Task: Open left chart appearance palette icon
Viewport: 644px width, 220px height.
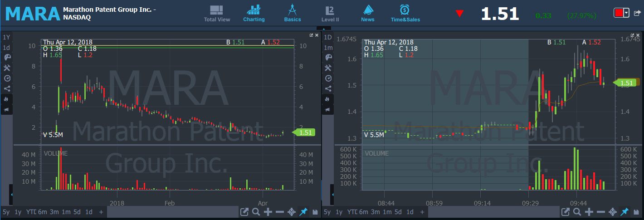Action: pyautogui.click(x=7, y=58)
